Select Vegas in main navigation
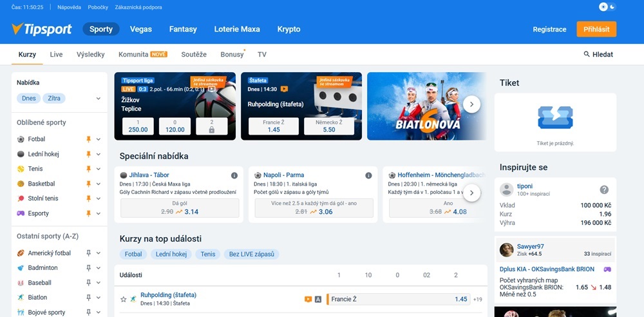Viewport: 644px width, 317px height. click(x=141, y=29)
